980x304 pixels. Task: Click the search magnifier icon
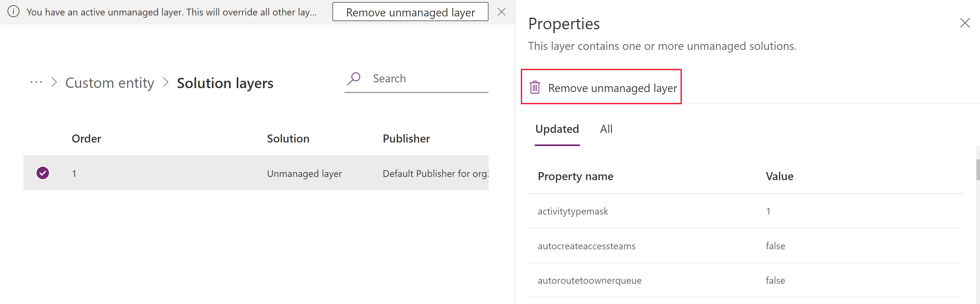click(354, 78)
